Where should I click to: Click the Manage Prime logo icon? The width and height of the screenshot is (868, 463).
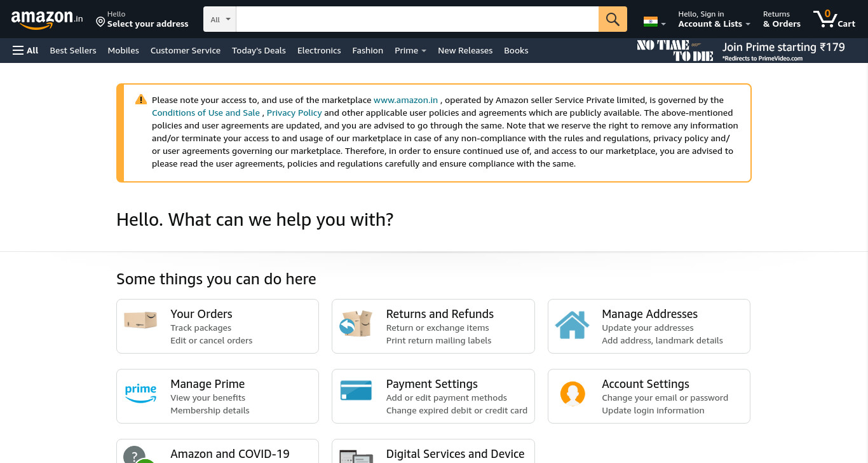140,393
